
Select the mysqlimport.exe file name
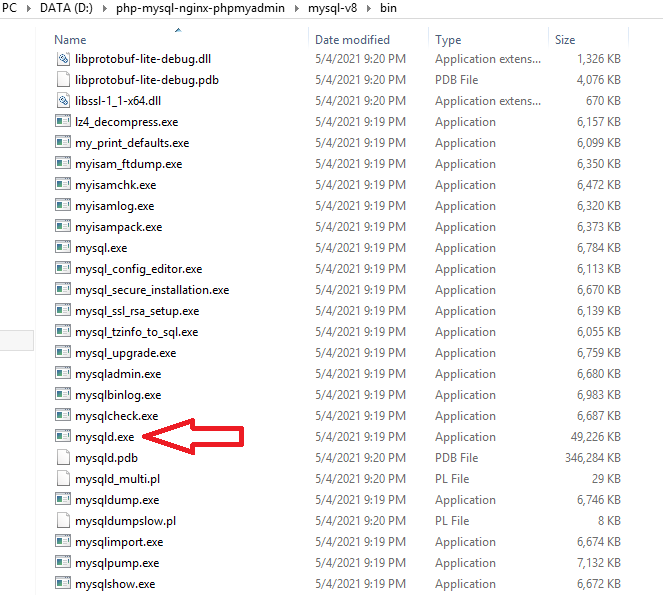tap(119, 542)
